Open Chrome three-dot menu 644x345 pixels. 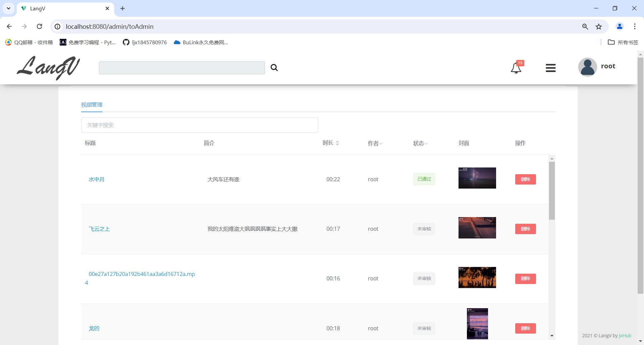635,26
